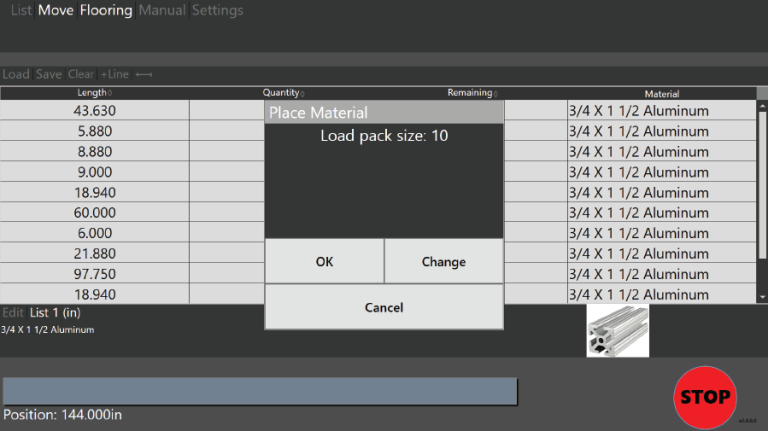Click the Edit label below the table
Image resolution: width=768 pixels, height=431 pixels.
(13, 312)
